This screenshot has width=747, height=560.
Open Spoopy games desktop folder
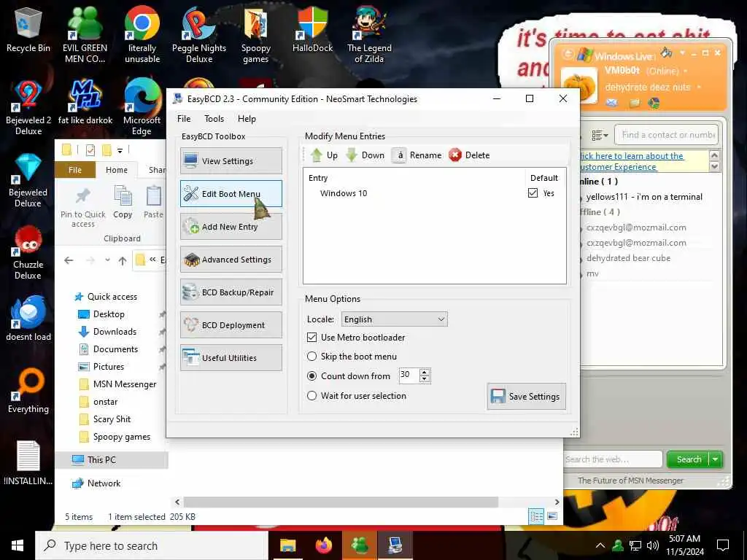[256, 35]
